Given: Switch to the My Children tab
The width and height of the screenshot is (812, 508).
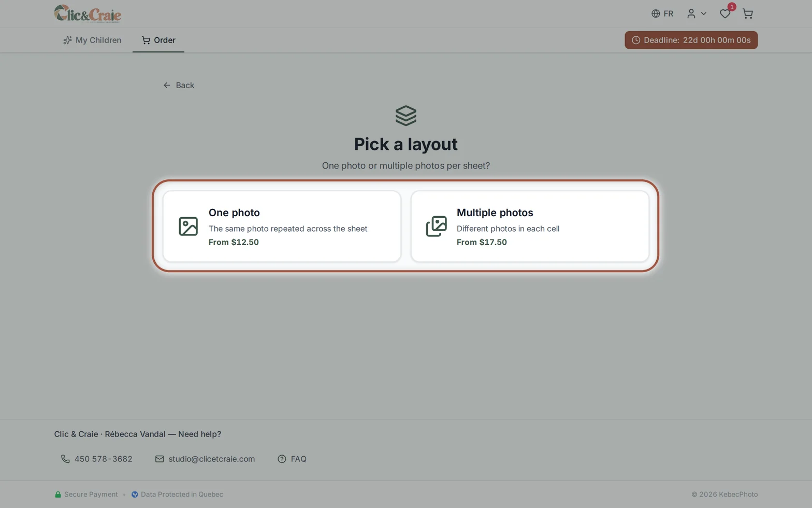Looking at the screenshot, I should tap(92, 40).
